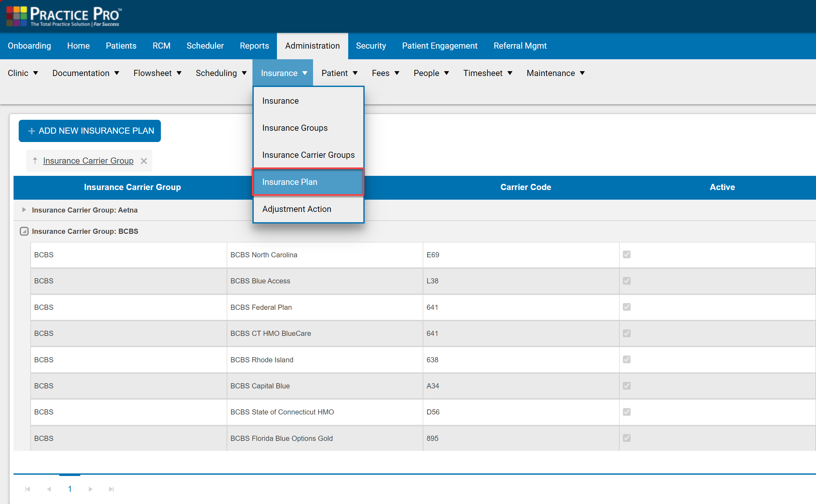816x504 pixels.
Task: Remove the Insurance Carrier Group grouping chip
Action: [x=144, y=161]
